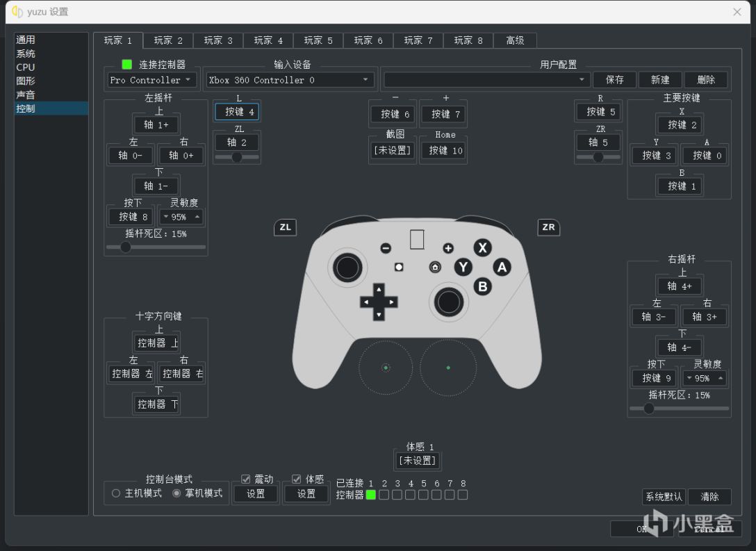
Task: Click the A button on controller image
Action: coord(502,267)
